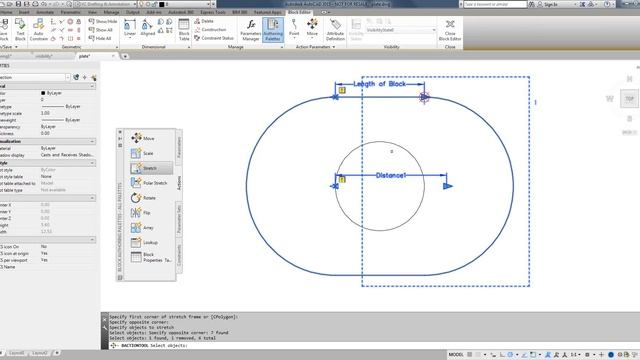Image resolution: width=640 pixels, height=360 pixels.
Task: Collapse the Plot style properties section
Action: tap(92, 163)
